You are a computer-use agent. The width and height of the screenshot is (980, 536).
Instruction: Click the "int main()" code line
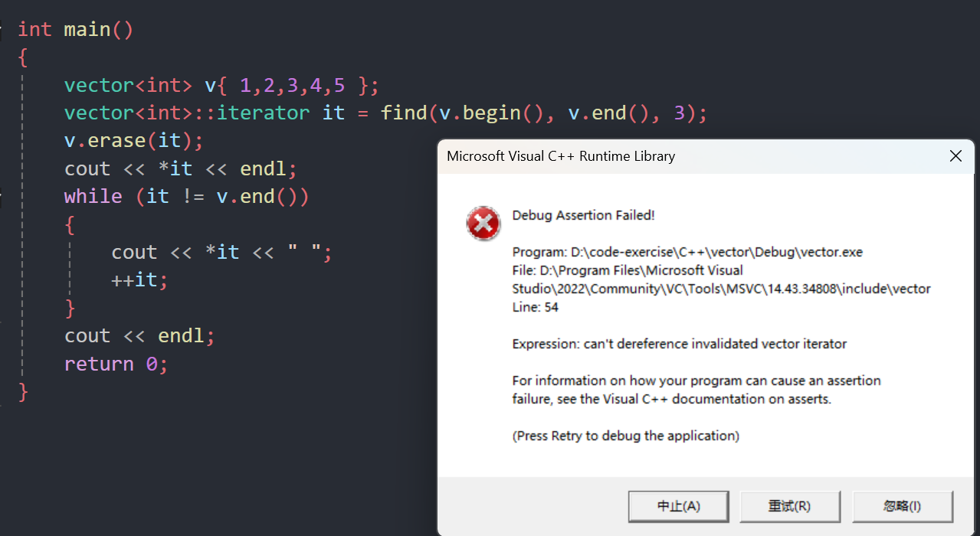click(x=76, y=29)
